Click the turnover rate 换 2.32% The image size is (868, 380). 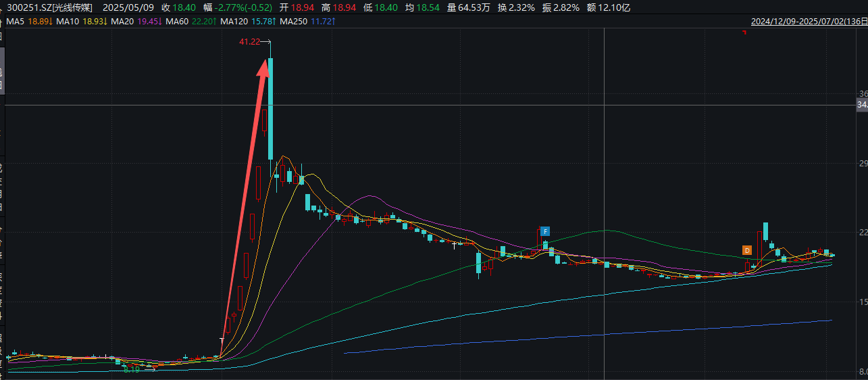pyautogui.click(x=516, y=7)
